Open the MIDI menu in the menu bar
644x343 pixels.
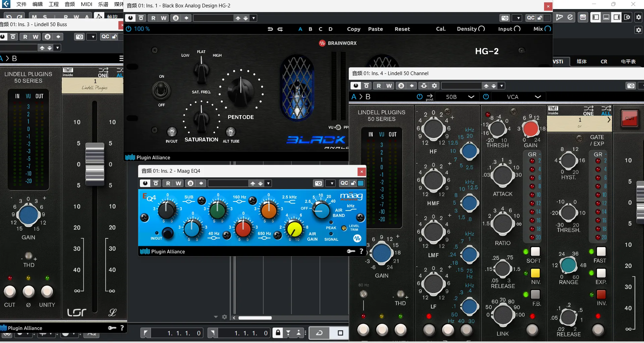tap(86, 4)
